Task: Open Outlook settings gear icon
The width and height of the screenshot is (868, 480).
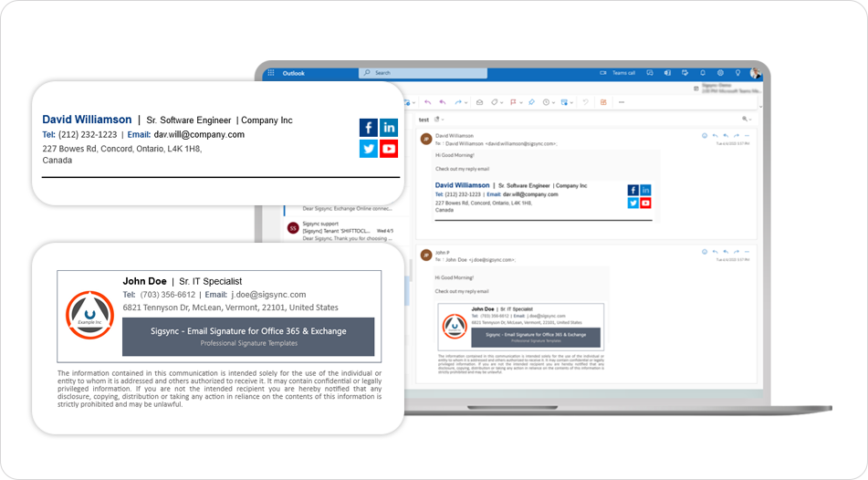Action: coord(720,73)
